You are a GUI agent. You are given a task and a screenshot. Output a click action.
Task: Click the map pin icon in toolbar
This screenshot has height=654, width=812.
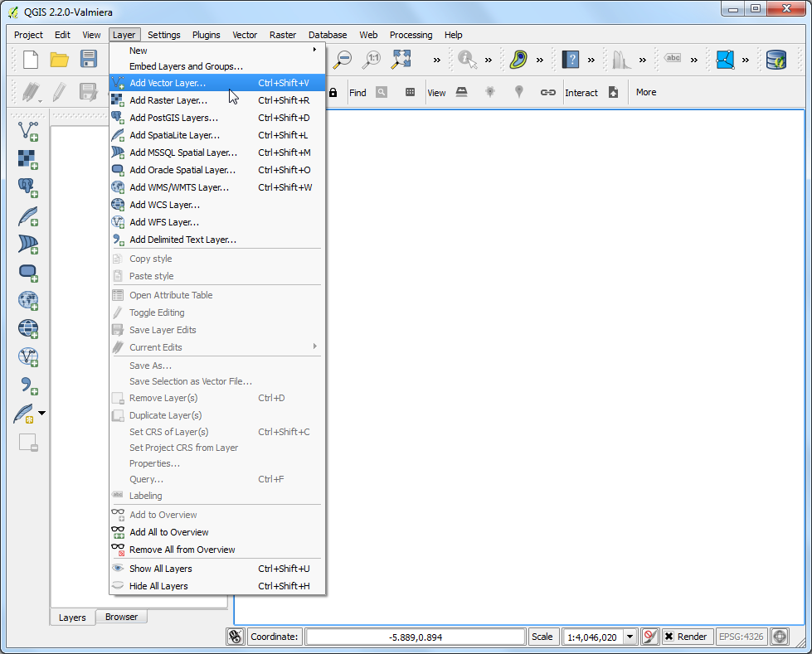[x=519, y=92]
